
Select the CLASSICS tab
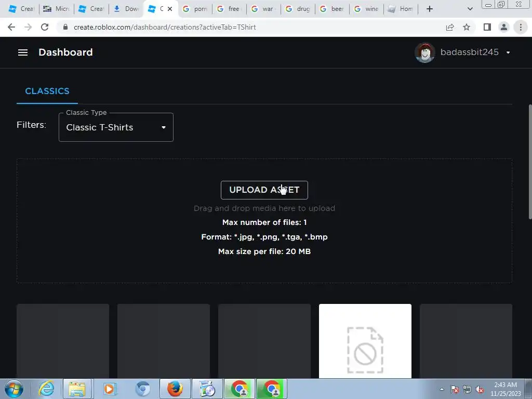[x=47, y=91]
